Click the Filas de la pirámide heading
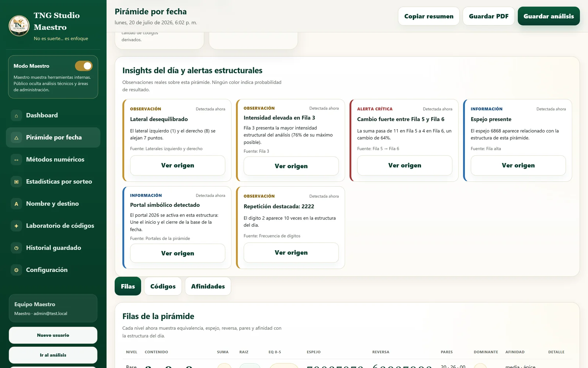The height and width of the screenshot is (368, 588). click(158, 316)
